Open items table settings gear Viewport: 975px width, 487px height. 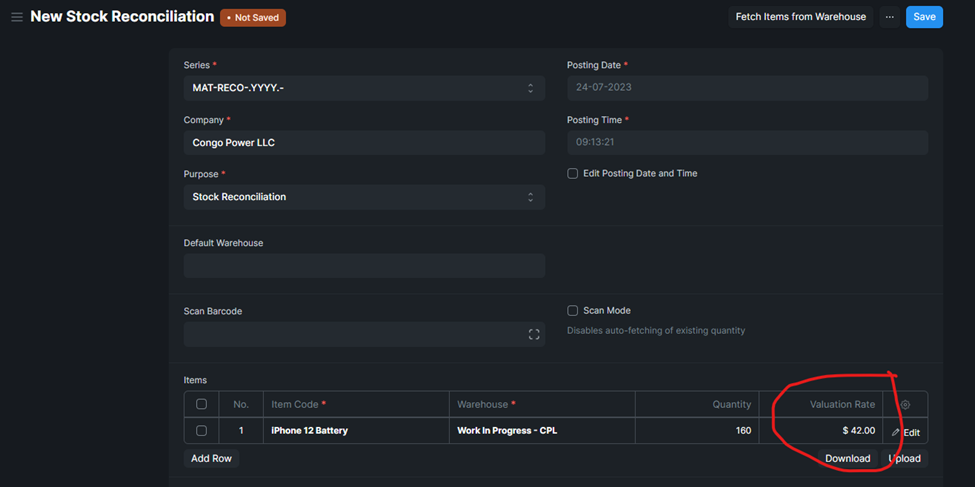[x=905, y=404]
